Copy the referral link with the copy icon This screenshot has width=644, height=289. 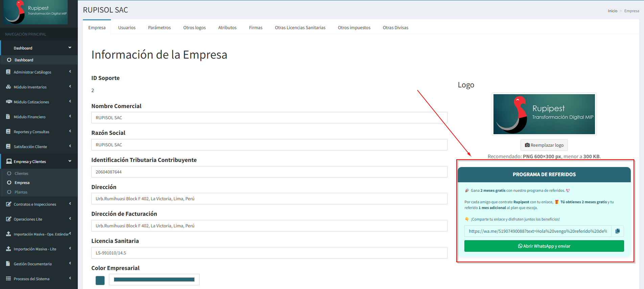coord(617,231)
